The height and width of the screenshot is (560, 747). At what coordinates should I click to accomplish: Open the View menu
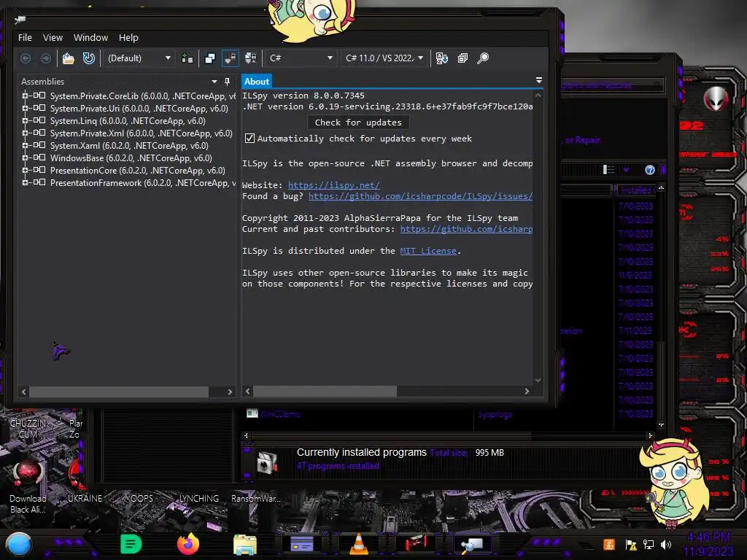point(53,38)
